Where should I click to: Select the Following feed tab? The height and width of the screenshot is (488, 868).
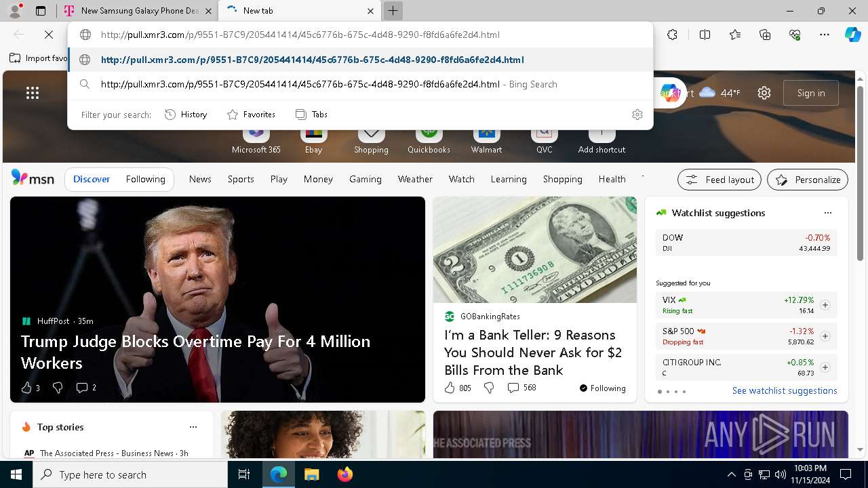[145, 179]
